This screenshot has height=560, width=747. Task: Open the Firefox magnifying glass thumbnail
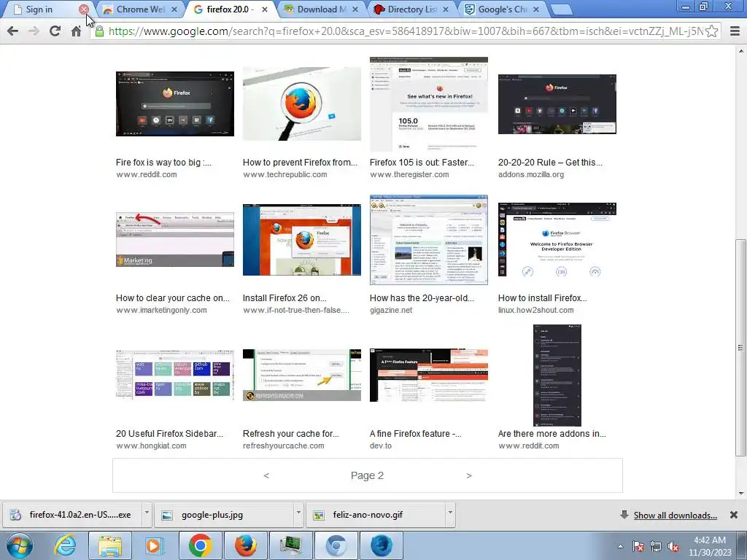(302, 104)
